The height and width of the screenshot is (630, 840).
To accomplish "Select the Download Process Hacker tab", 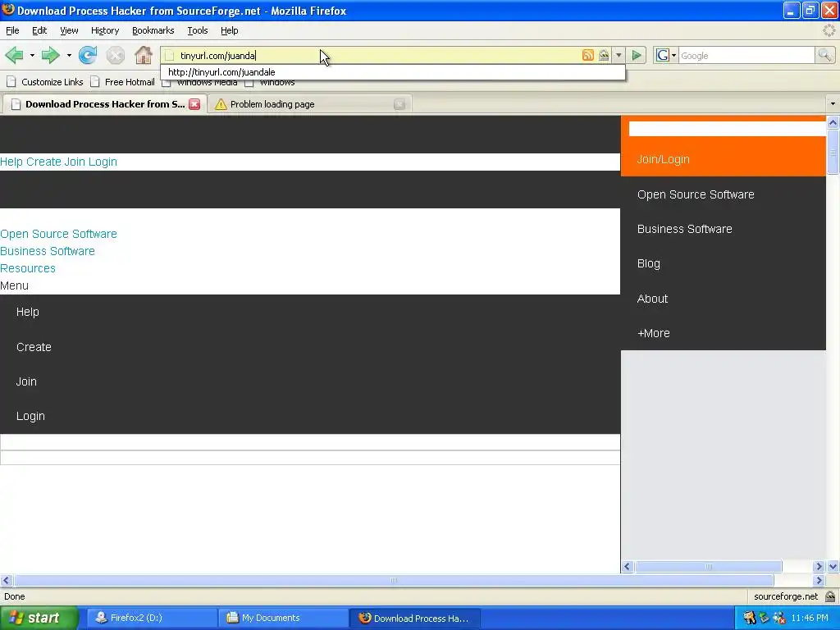I will pos(105,104).
